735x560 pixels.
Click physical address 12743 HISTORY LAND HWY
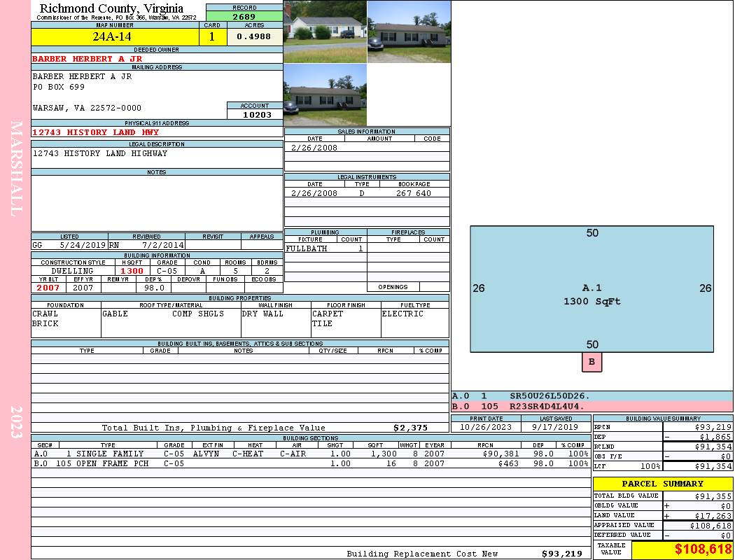[96, 132]
